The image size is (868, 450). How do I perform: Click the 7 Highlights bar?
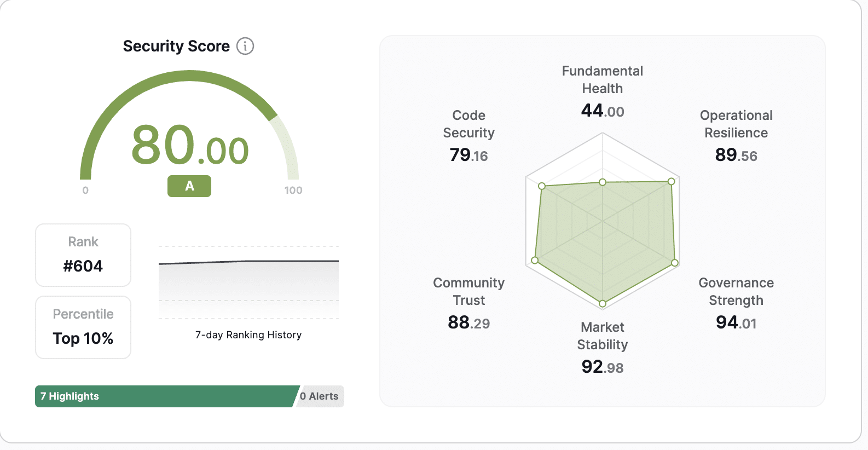click(164, 396)
